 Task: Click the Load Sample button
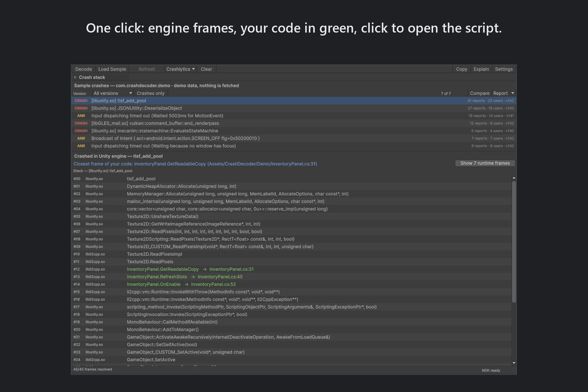tap(112, 69)
